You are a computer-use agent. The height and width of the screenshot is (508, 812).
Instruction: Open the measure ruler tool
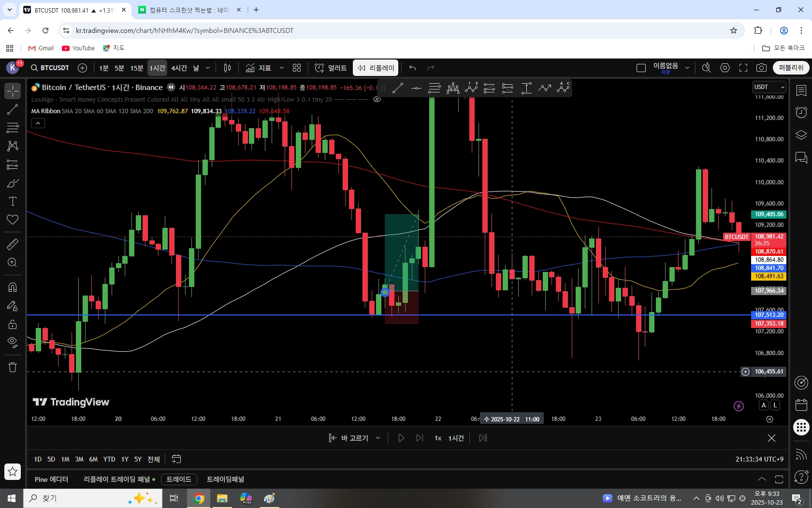tap(13, 244)
